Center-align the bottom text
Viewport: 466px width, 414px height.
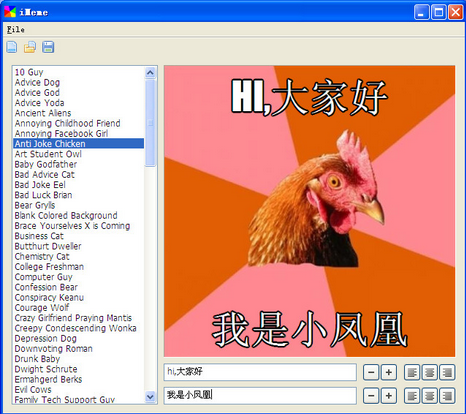click(x=430, y=396)
